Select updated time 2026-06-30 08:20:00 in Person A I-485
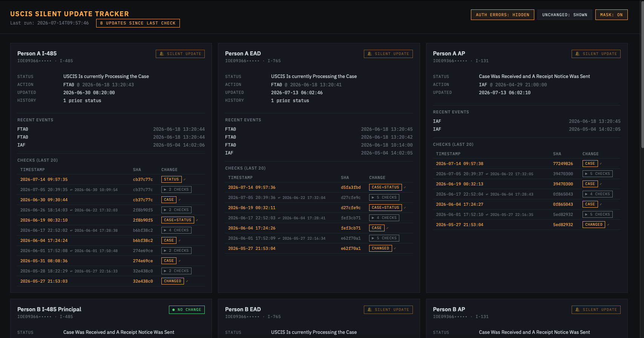Screen dimensions: 644x338 pyautogui.click(x=89, y=93)
